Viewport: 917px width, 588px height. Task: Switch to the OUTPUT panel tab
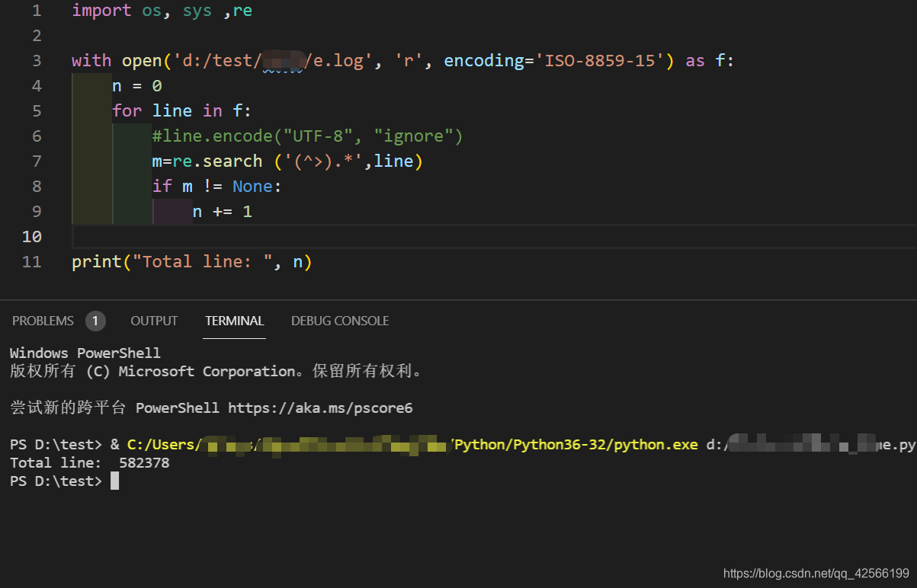[x=153, y=321]
